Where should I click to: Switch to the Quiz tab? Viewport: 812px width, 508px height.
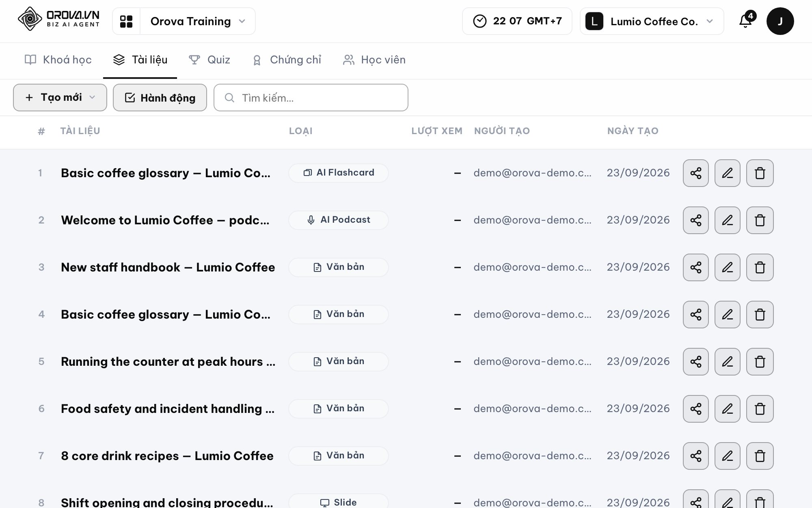click(209, 60)
